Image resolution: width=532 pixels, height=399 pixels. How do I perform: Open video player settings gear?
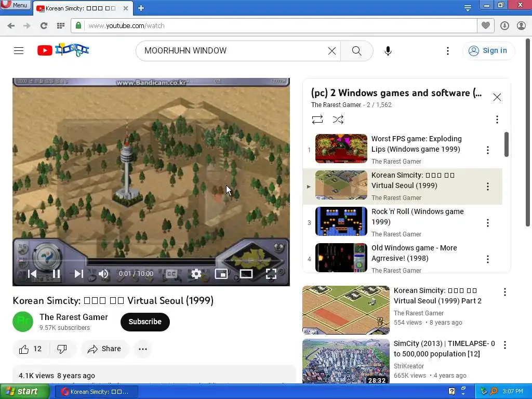tap(196, 274)
